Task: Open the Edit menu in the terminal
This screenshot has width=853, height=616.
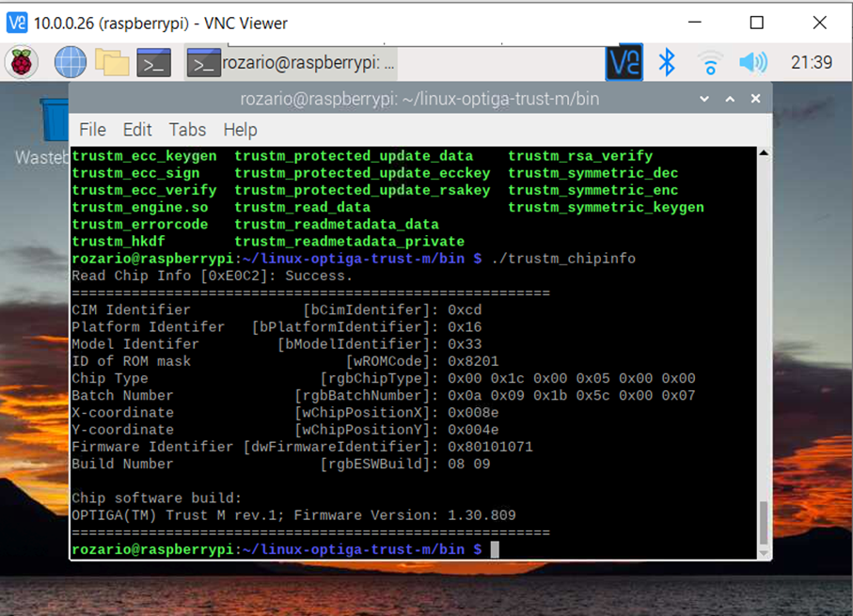Action: pyautogui.click(x=137, y=130)
